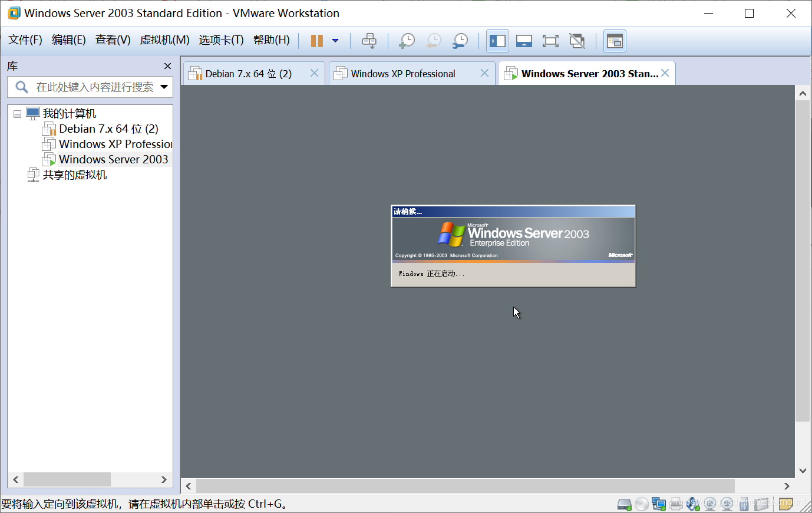Close the 库 library panel
This screenshot has height=513, width=812.
167,66
